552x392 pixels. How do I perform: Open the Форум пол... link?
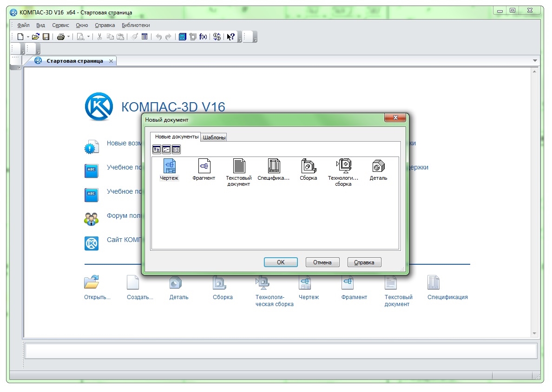coord(124,216)
